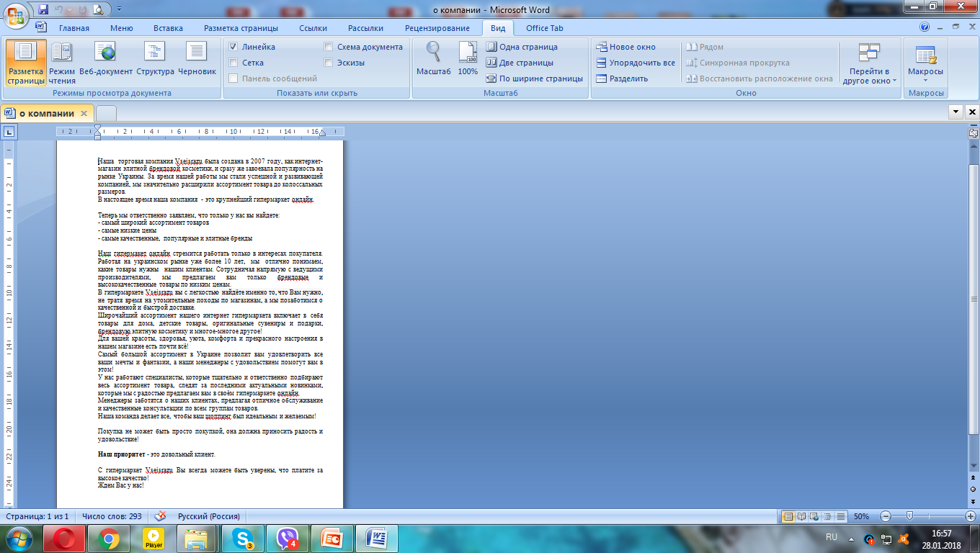
Task: Open the Customize Quick Access Toolbar arrow
Action: point(118,10)
